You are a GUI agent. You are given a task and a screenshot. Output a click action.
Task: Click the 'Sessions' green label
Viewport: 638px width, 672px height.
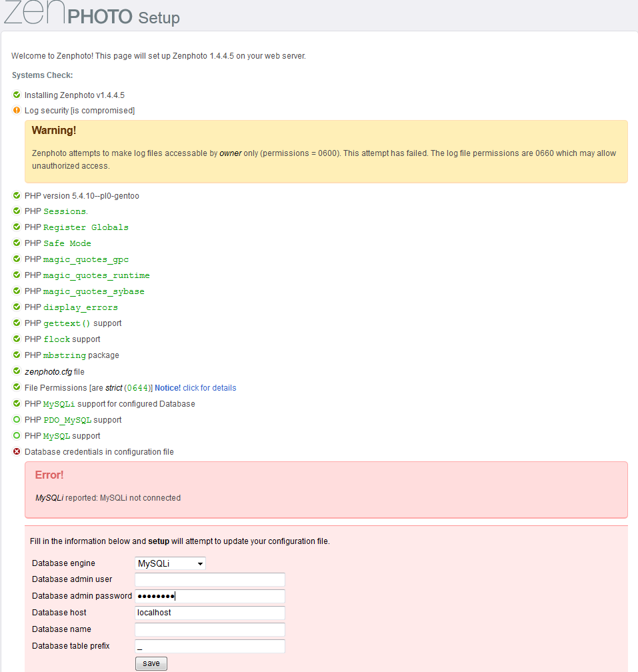(65, 211)
